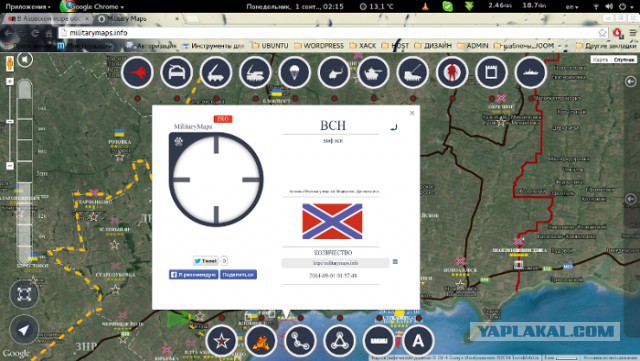
Task: Click the Facebook recommend button
Action: [194, 275]
